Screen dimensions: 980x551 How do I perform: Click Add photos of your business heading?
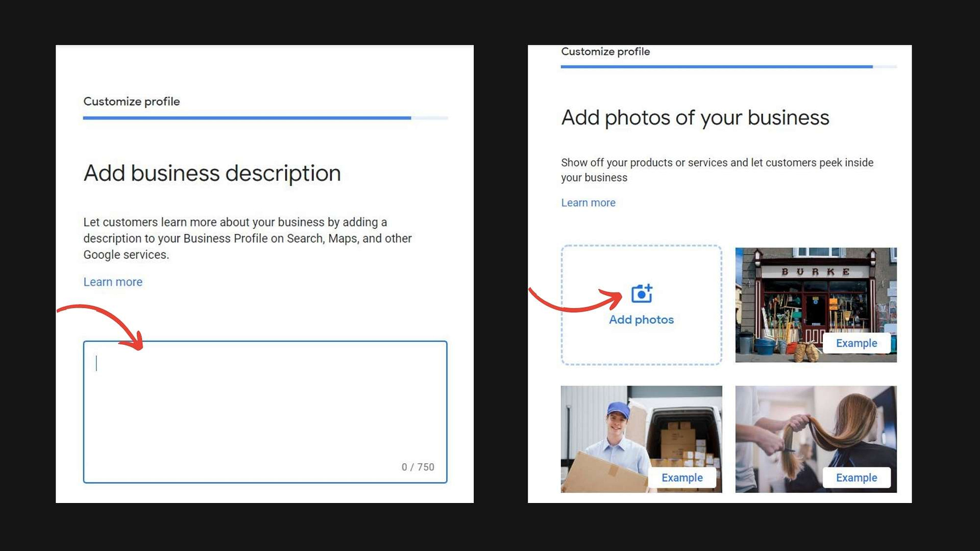(x=695, y=118)
